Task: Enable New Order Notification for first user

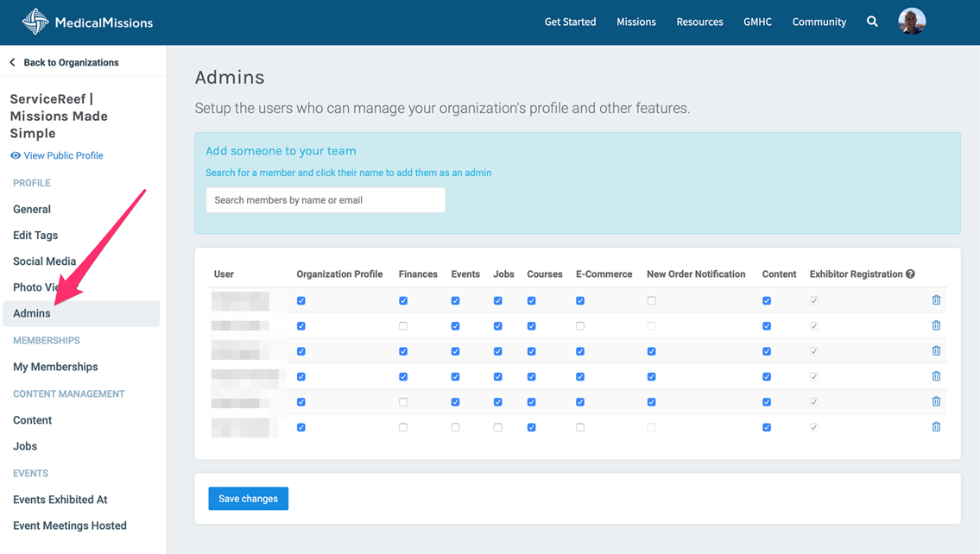Action: (651, 301)
